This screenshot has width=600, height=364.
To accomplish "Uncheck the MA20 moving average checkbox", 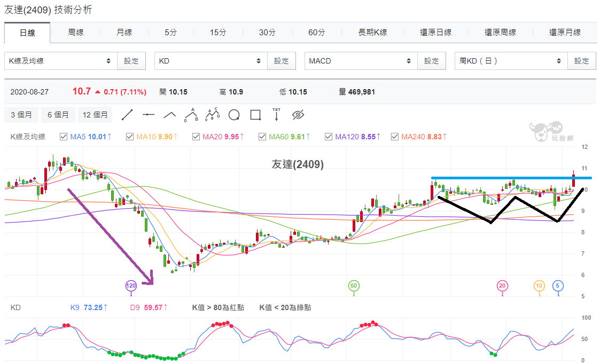I will point(196,137).
